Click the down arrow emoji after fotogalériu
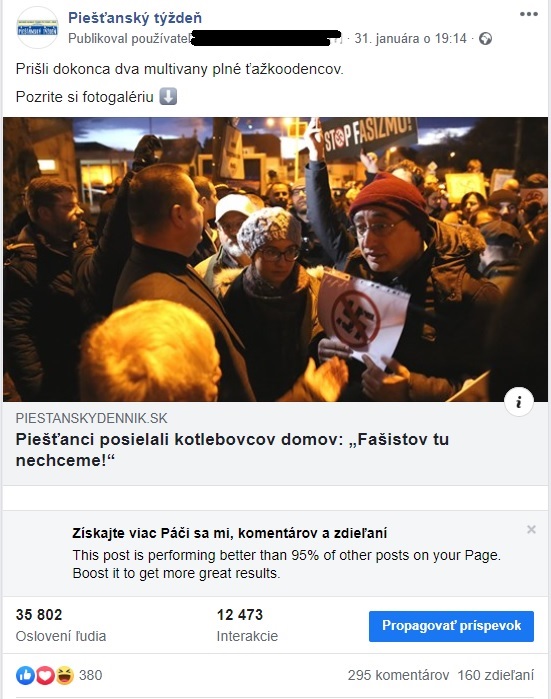Image resolution: width=551 pixels, height=699 pixels. [168, 96]
